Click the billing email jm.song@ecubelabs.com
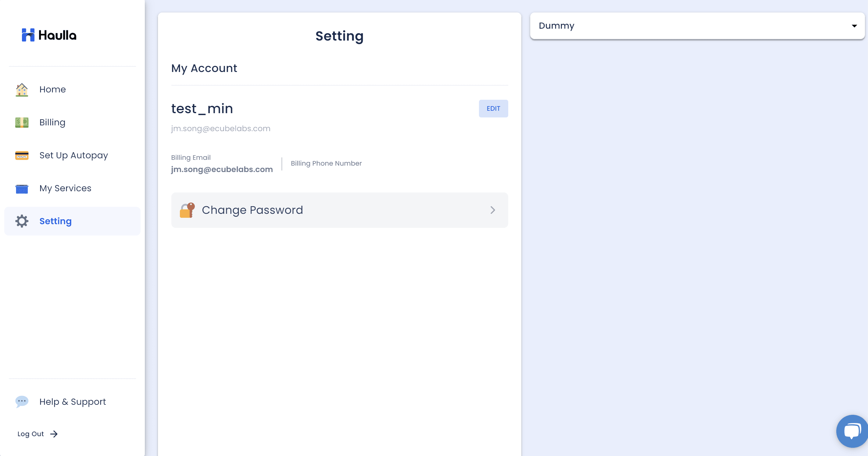 pos(222,170)
